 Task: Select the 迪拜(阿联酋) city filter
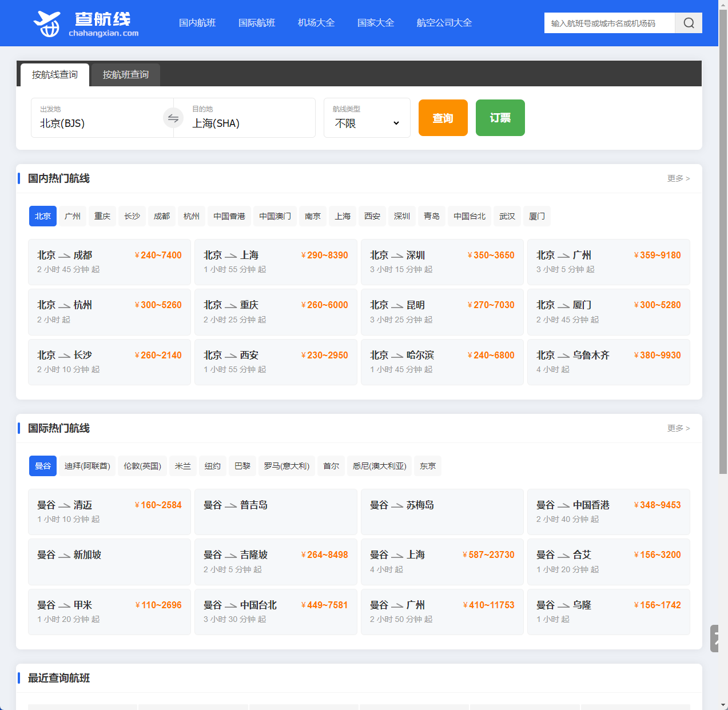(x=87, y=466)
